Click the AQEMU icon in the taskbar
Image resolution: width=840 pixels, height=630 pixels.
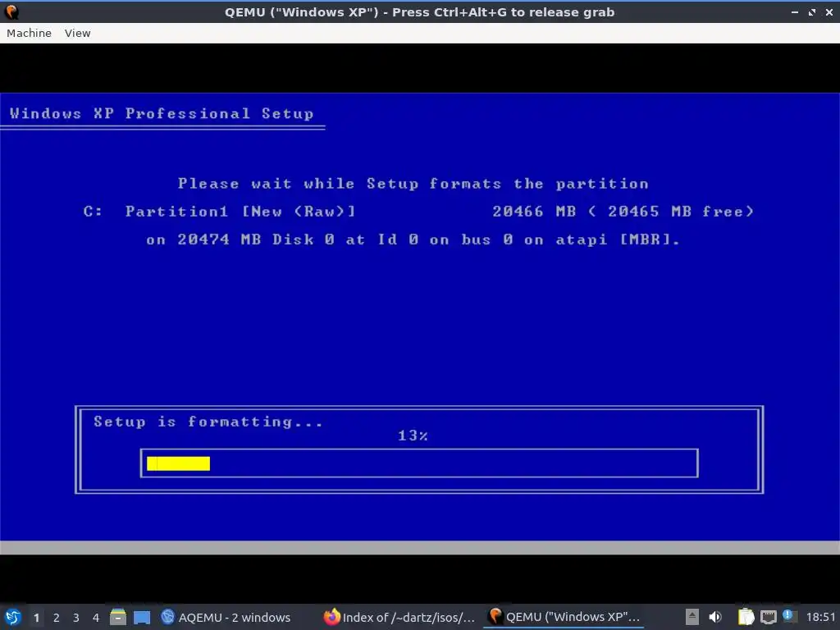pos(168,617)
